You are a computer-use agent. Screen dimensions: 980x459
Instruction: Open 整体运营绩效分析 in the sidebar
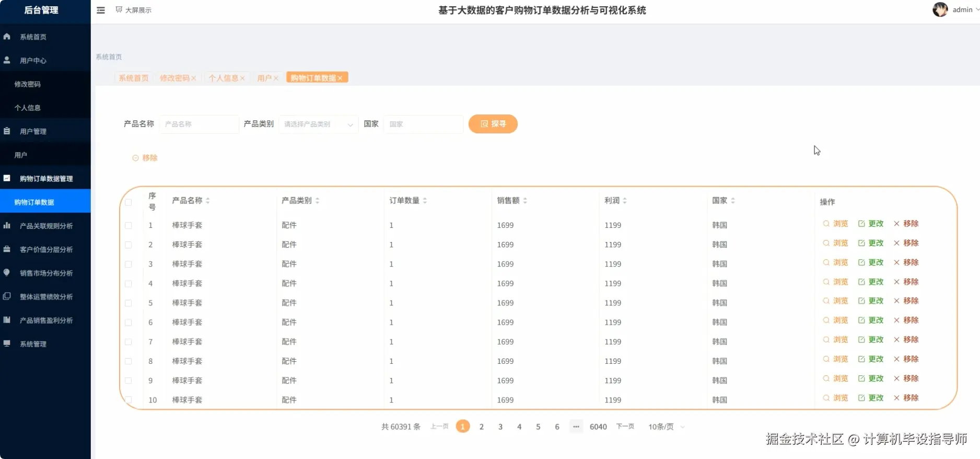[x=45, y=296]
